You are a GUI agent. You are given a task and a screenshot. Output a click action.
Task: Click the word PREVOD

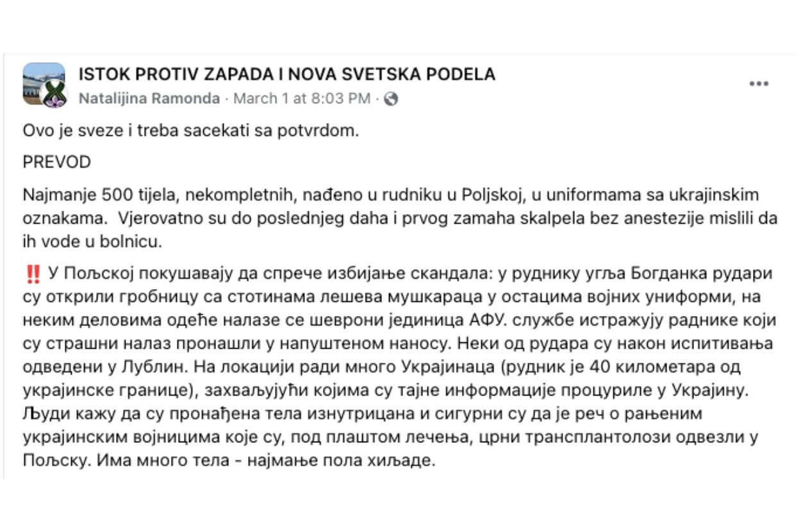(56, 162)
